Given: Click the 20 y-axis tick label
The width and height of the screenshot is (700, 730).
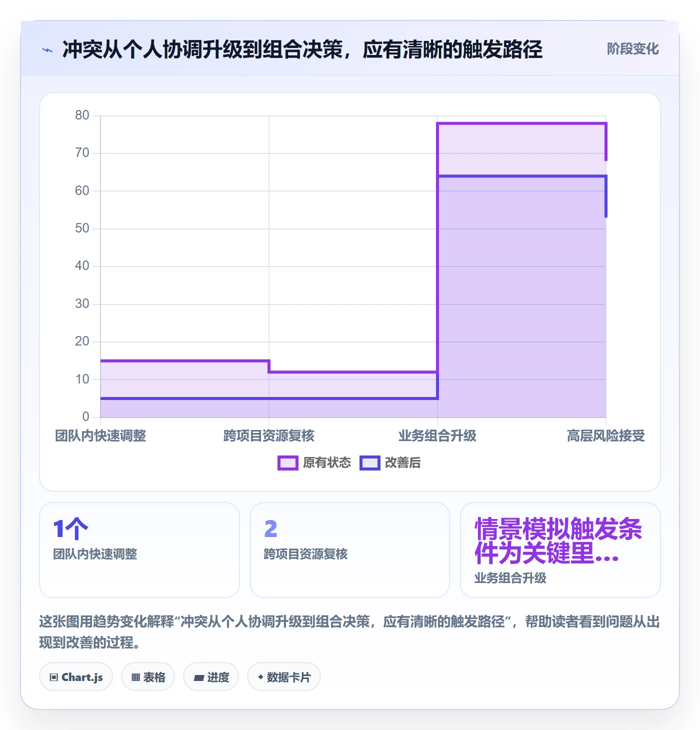Looking at the screenshot, I should (82, 341).
